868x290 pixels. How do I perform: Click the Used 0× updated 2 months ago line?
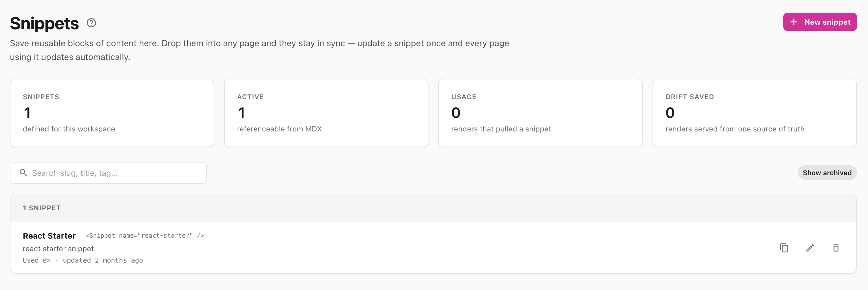click(x=83, y=260)
